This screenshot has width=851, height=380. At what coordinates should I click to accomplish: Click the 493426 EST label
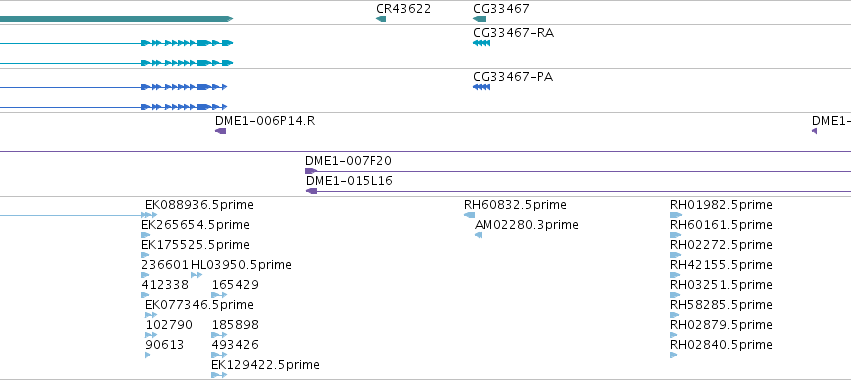click(x=235, y=345)
